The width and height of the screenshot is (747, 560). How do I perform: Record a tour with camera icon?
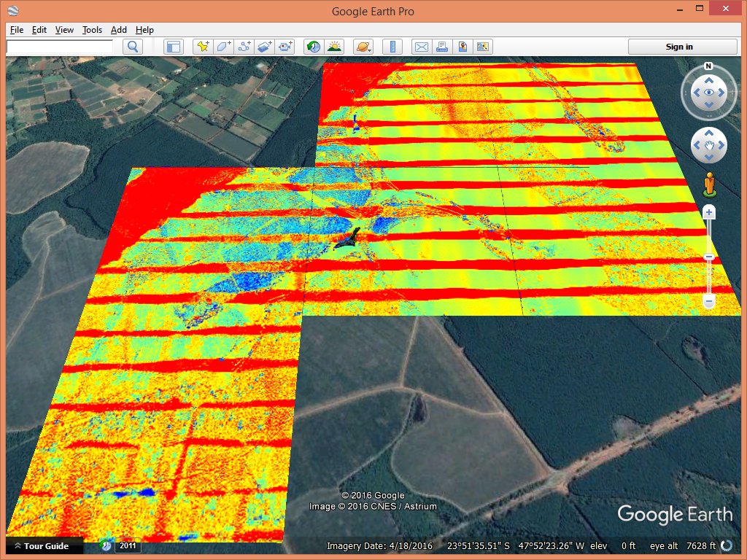pyautogui.click(x=285, y=47)
